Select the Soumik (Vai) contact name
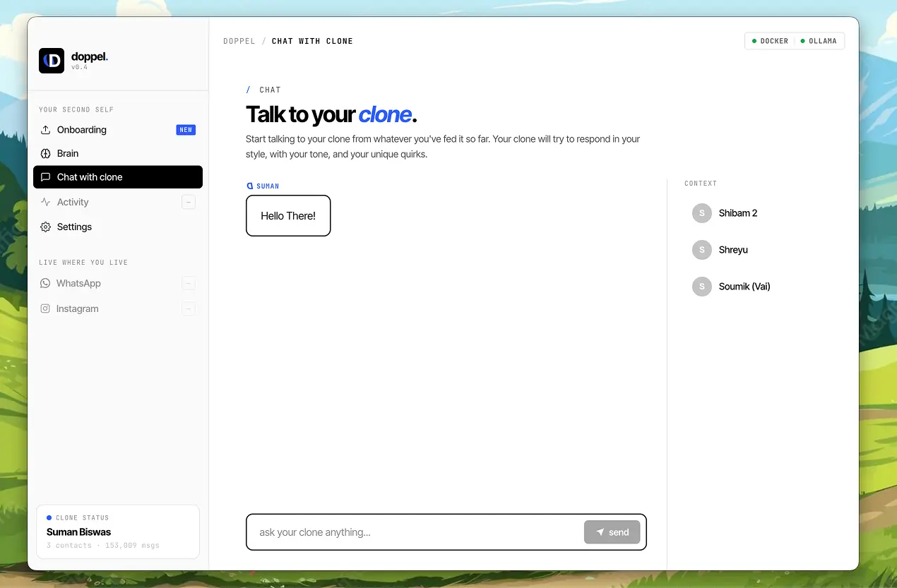The width and height of the screenshot is (897, 588). [744, 287]
